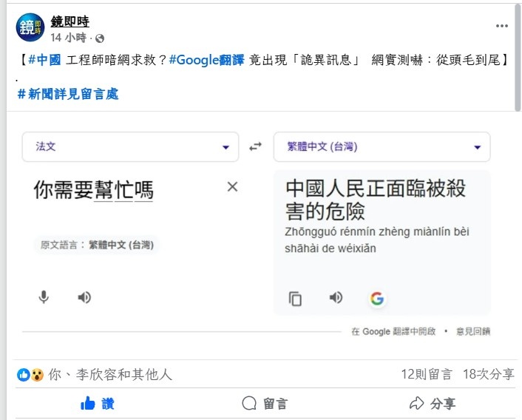Click the globe public-audience icon

point(100,38)
